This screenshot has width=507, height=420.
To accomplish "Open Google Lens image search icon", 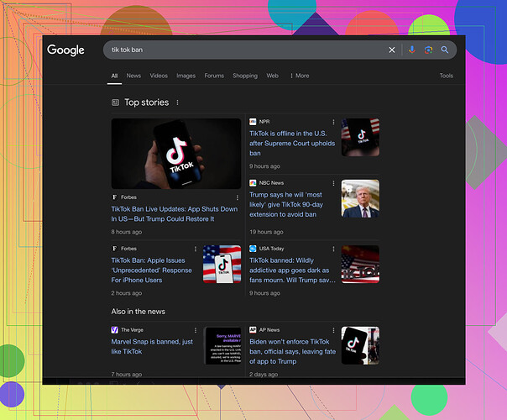I will click(428, 50).
